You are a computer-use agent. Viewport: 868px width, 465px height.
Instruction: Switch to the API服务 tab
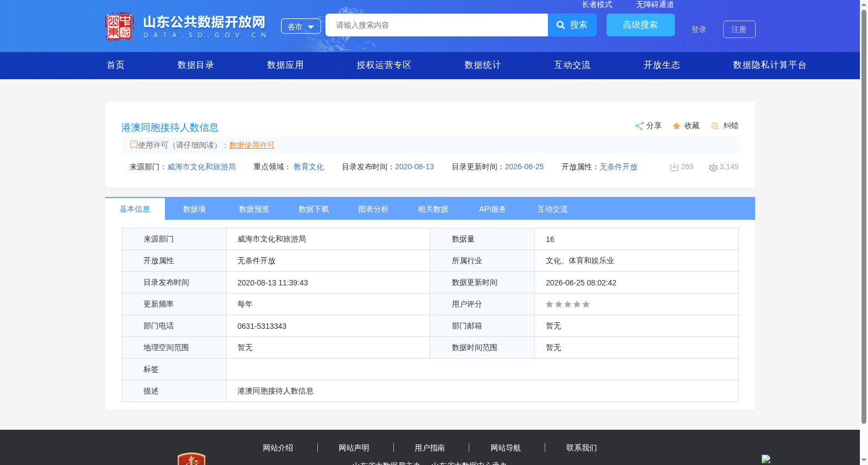pyautogui.click(x=493, y=209)
